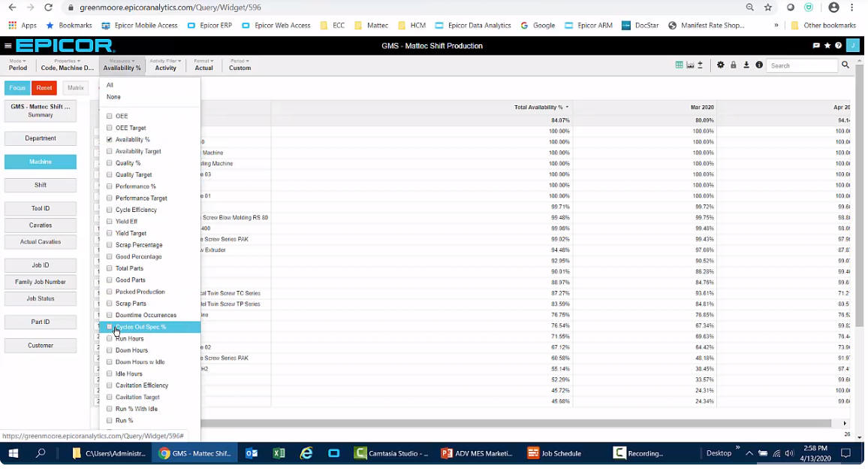Open Internet Explorer from the taskbar
Viewport: 868px width, 469px height.
[306, 453]
